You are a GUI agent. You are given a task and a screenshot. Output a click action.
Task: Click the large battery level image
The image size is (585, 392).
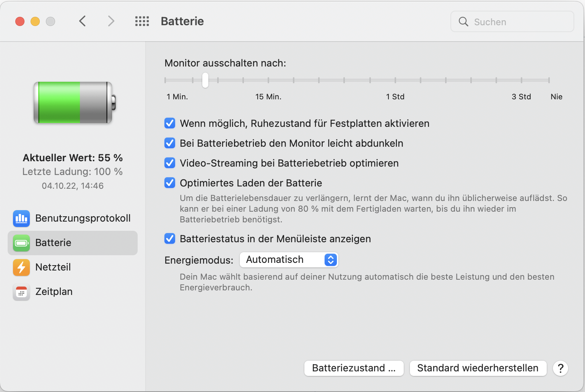point(75,102)
